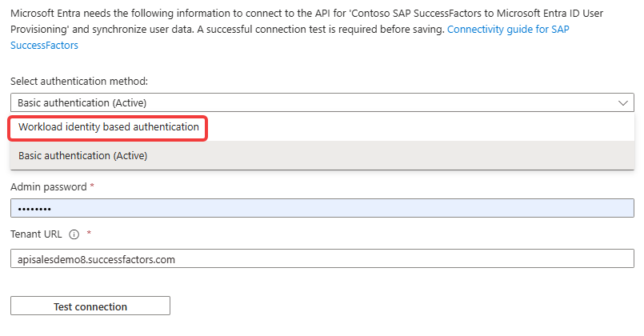This screenshot has height=336, width=644.
Task: Click into the Tenant URL text box
Action: (x=322, y=258)
